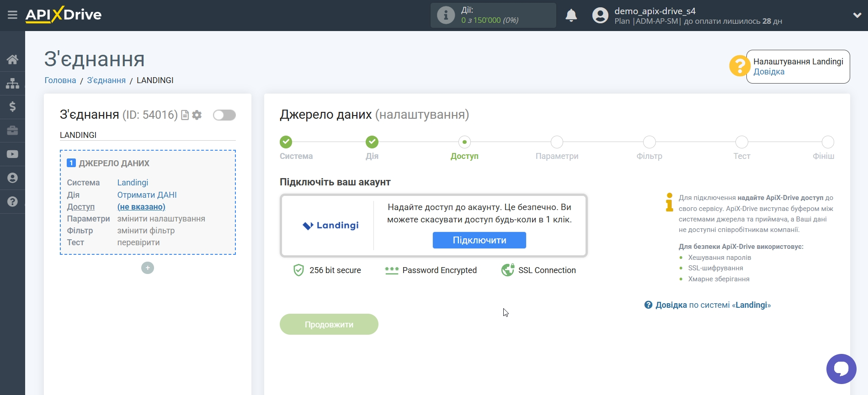Click the yellow question mark help icon
Image resolution: width=868 pixels, height=395 pixels.
point(739,66)
